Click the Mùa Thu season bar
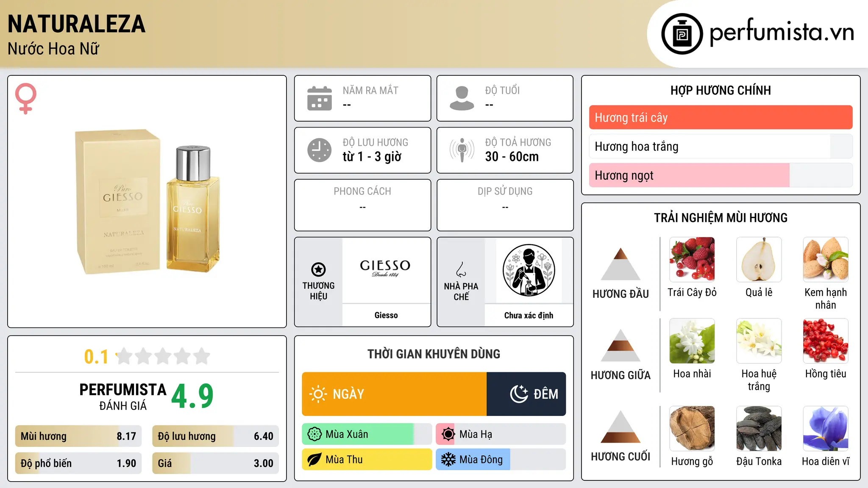This screenshot has height=488, width=868. pos(367,460)
